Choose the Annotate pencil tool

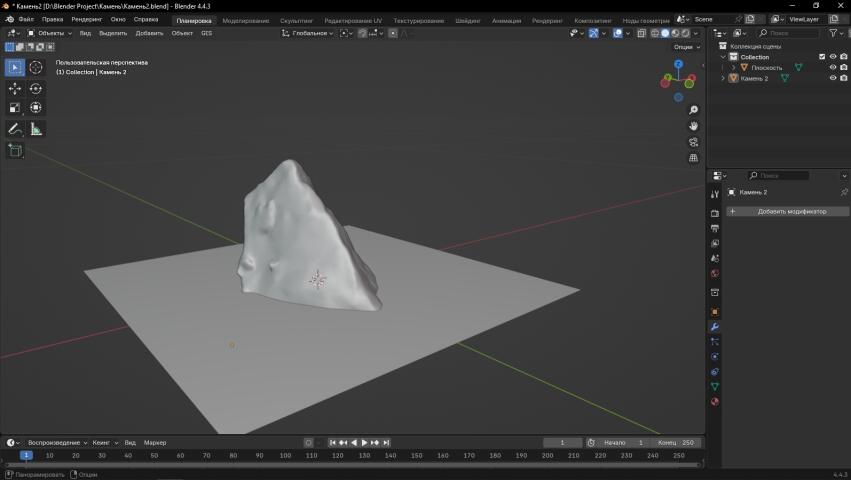(15, 129)
